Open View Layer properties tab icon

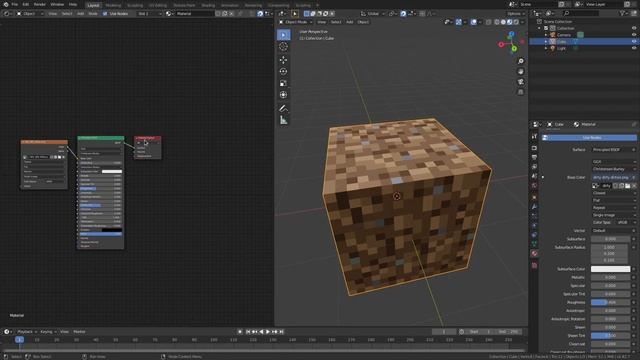pos(534,167)
